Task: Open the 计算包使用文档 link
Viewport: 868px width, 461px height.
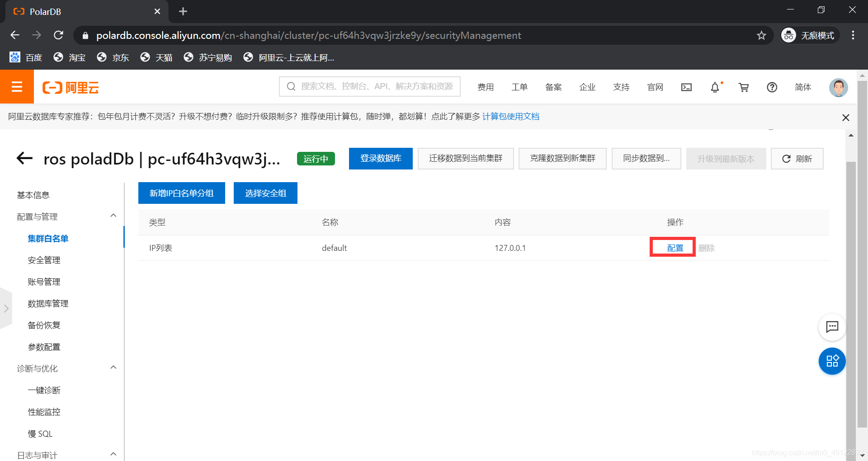Action: click(511, 117)
